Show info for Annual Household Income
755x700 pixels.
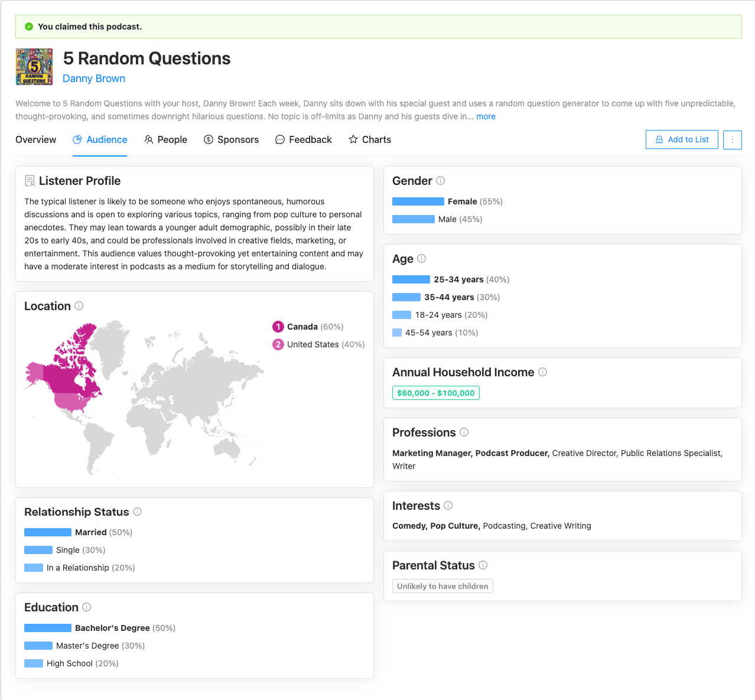[x=543, y=372]
